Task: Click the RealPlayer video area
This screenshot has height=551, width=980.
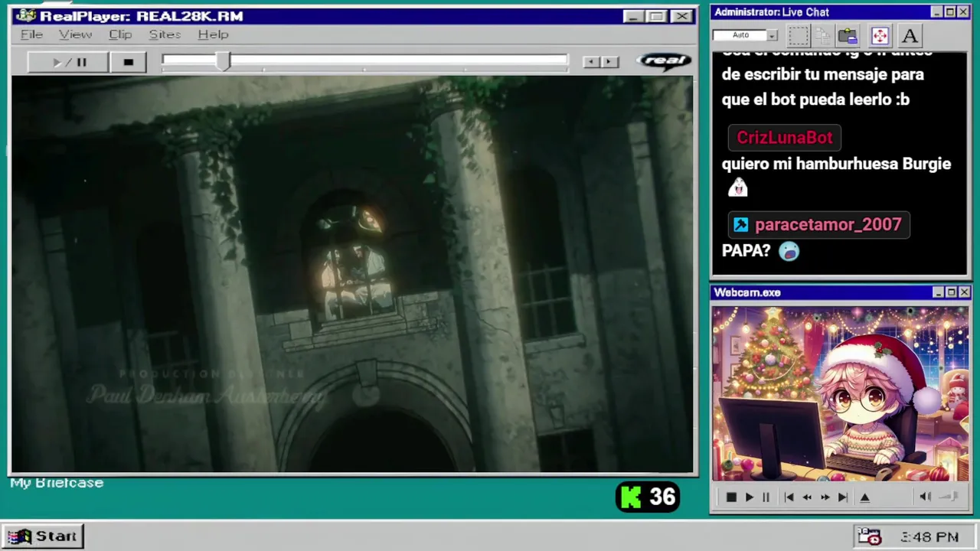Action: (352, 274)
